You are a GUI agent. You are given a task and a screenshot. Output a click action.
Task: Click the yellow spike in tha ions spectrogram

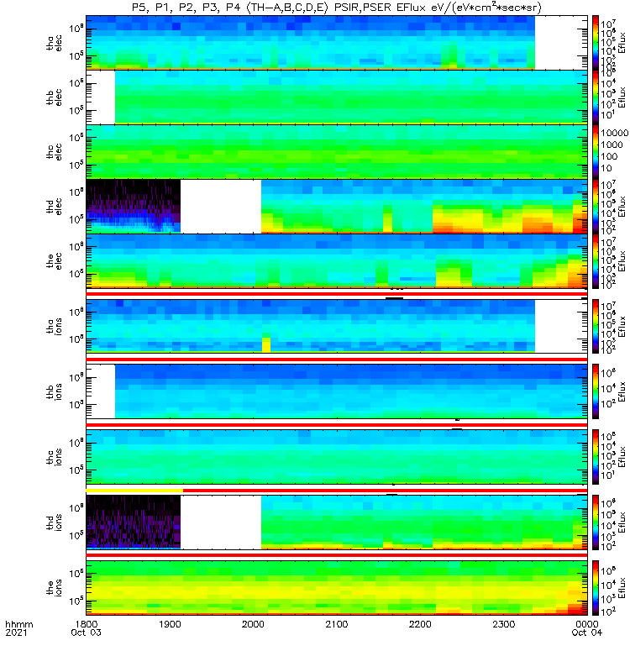click(266, 344)
